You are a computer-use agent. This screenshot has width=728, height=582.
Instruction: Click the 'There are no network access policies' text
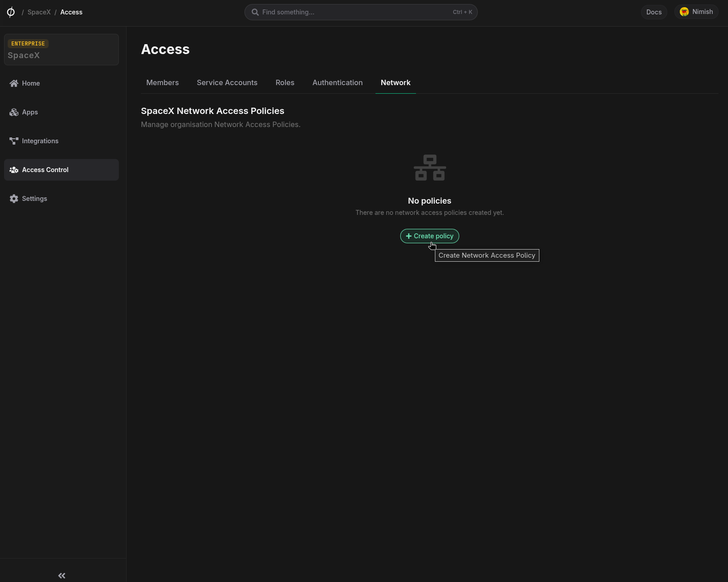[x=430, y=213]
